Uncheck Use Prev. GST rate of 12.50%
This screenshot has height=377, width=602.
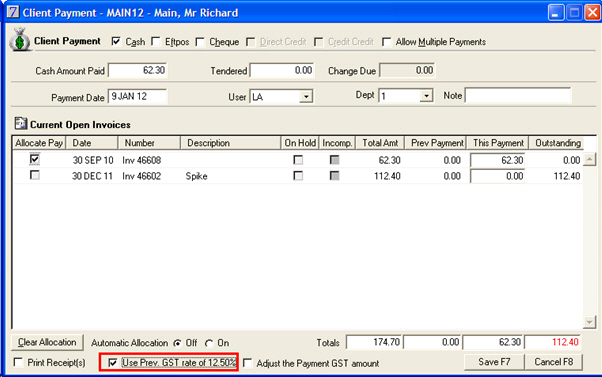pos(112,363)
